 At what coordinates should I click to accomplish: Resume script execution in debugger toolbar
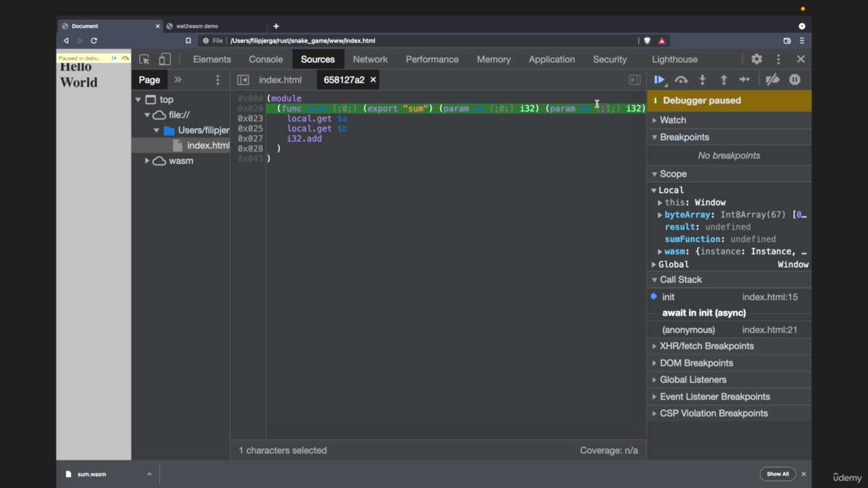(x=659, y=80)
